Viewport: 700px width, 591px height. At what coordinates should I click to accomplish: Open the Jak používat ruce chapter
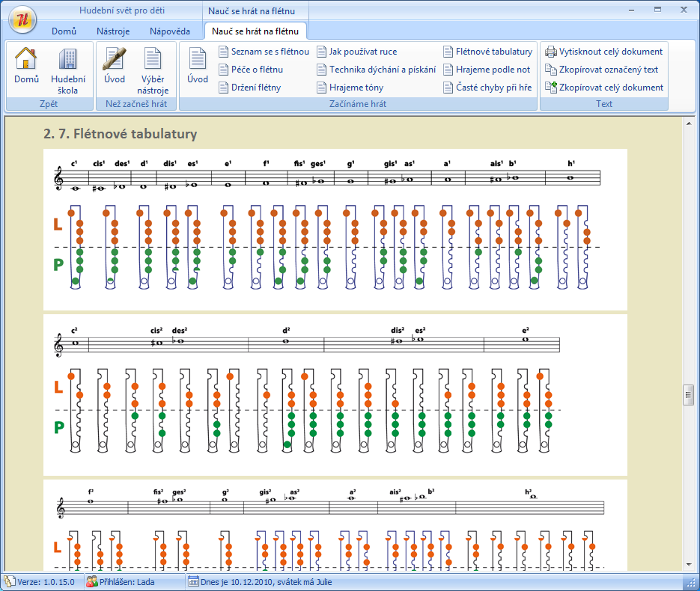tap(357, 52)
